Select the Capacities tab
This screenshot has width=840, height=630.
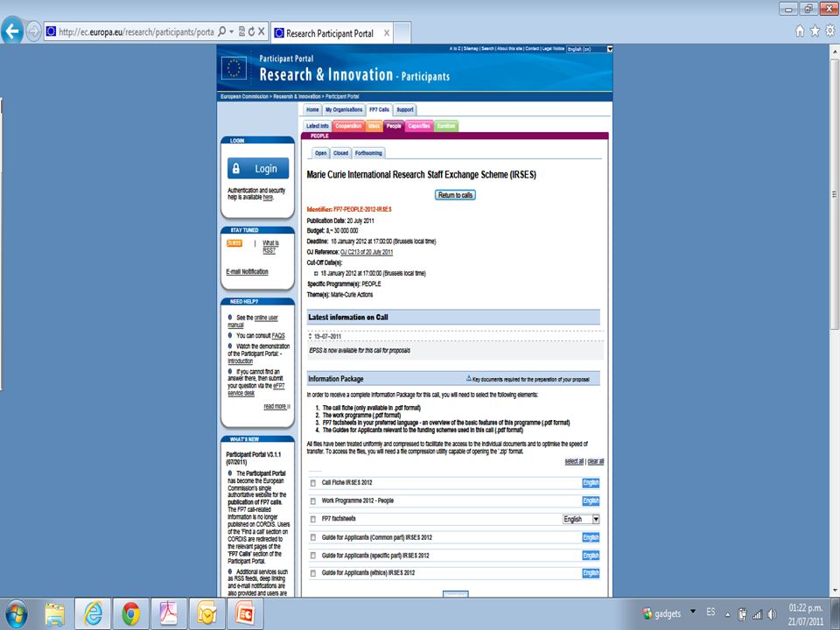coord(419,126)
